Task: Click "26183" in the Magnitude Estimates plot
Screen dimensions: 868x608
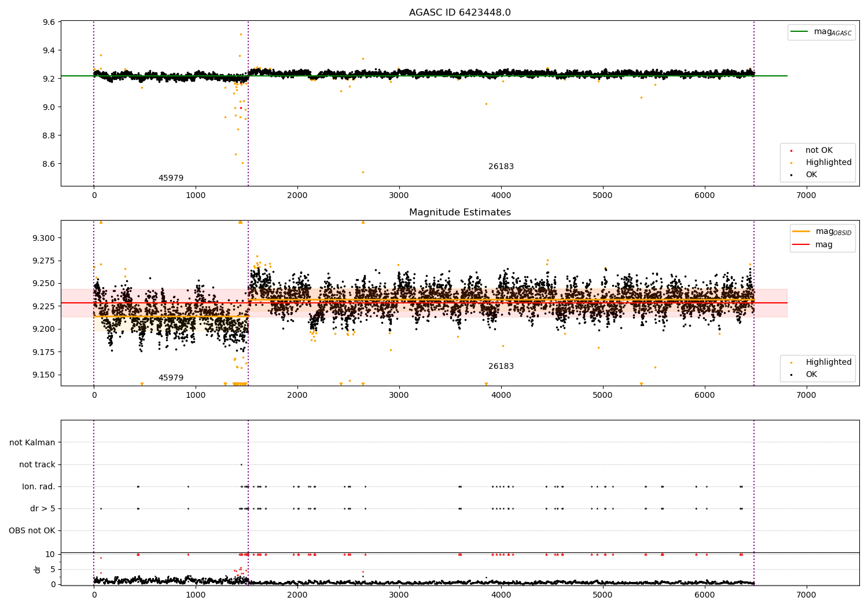Action: click(501, 367)
